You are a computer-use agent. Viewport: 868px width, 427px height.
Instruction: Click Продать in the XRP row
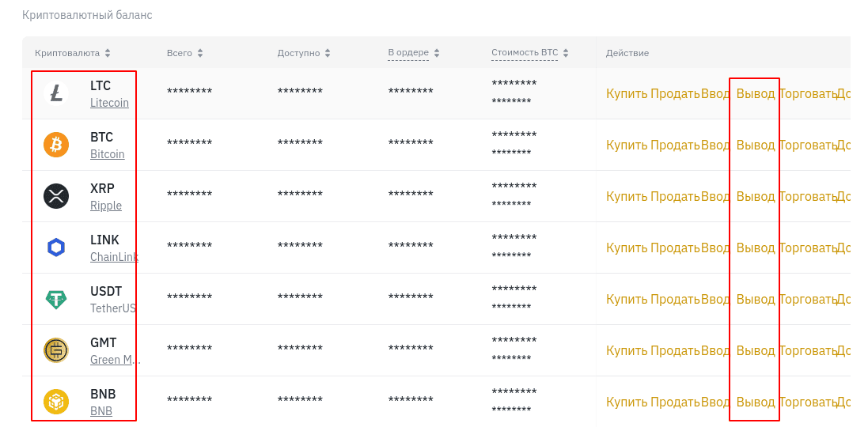[676, 196]
